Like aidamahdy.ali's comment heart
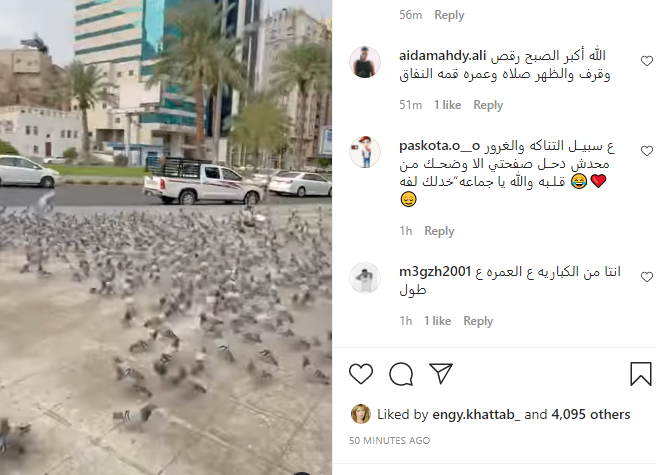 pyautogui.click(x=647, y=61)
